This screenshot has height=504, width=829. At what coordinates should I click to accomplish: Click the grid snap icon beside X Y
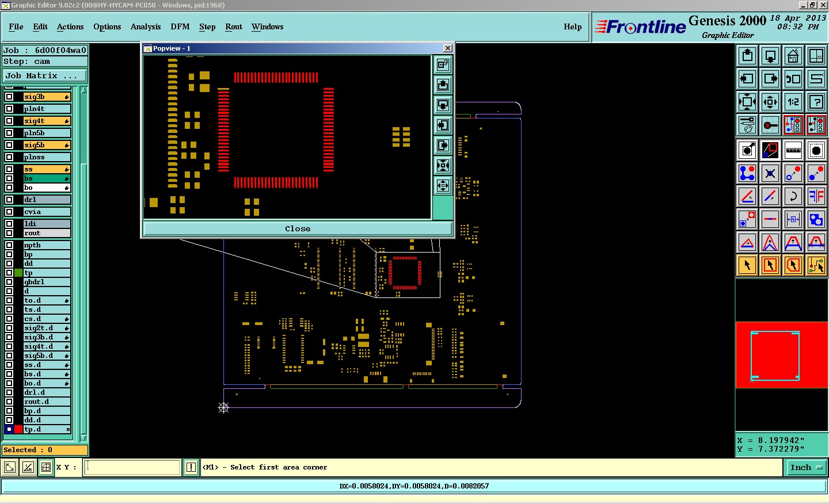pyautogui.click(x=46, y=467)
